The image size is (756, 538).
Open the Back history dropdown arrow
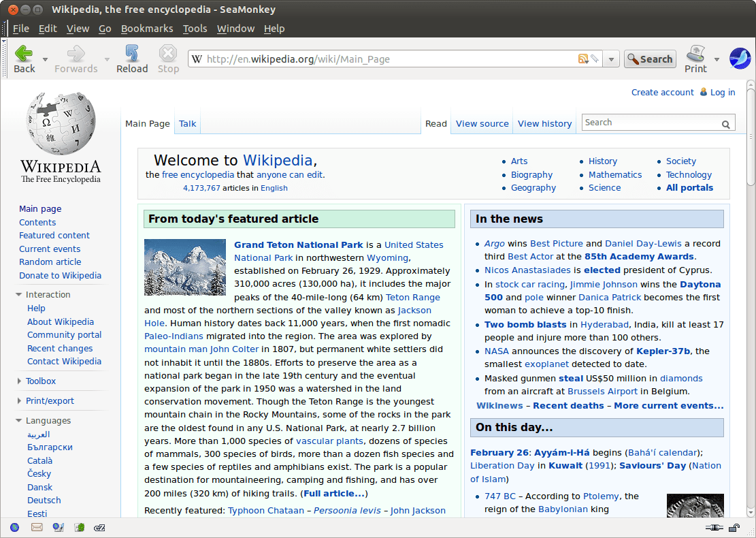click(x=46, y=59)
